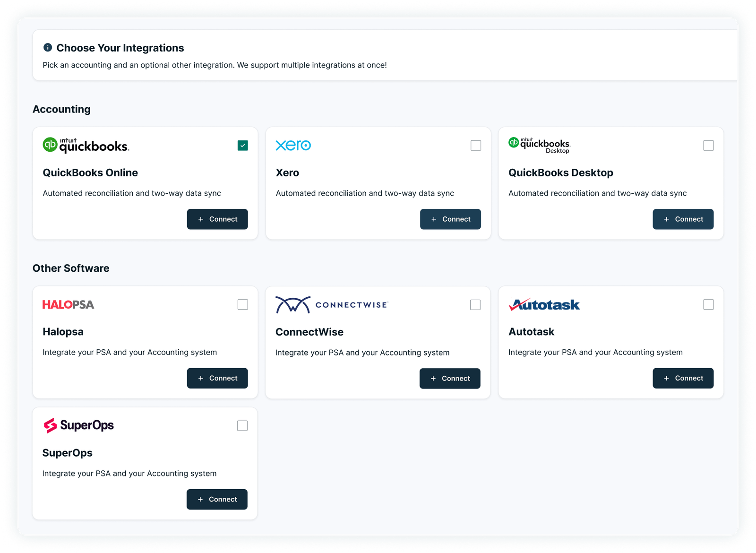Click the Autotask logo
This screenshot has width=756, height=553.
(x=544, y=304)
